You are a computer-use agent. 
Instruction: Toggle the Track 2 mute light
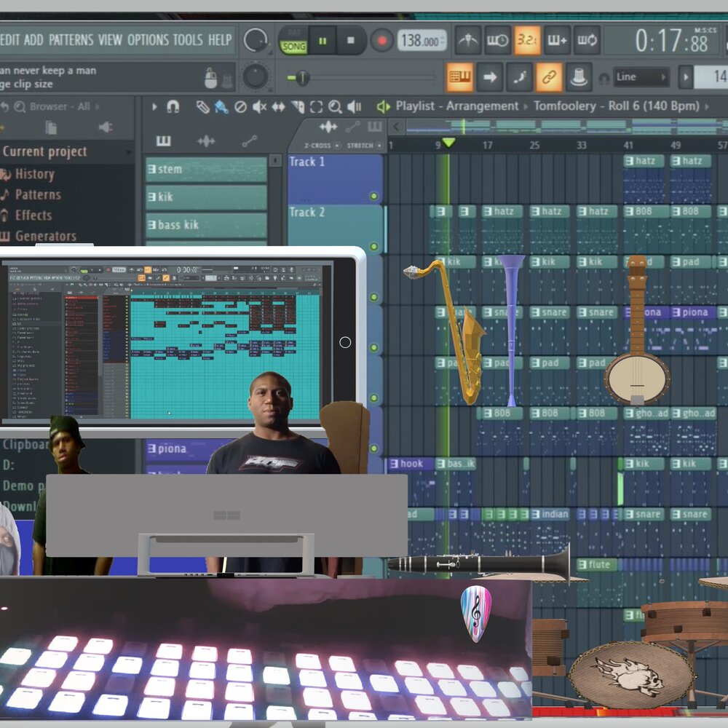pyautogui.click(x=374, y=247)
